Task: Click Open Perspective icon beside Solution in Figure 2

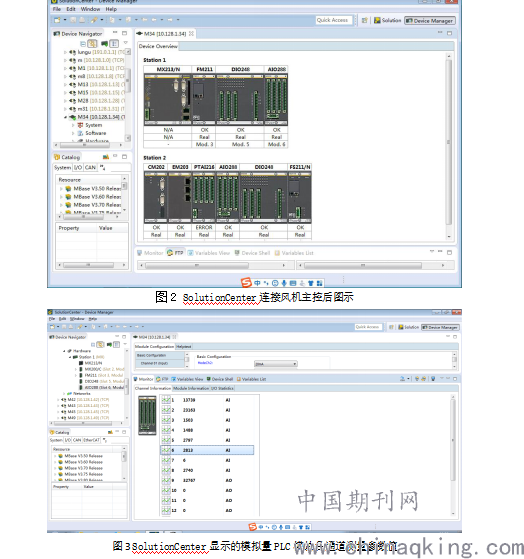Action: (365, 20)
